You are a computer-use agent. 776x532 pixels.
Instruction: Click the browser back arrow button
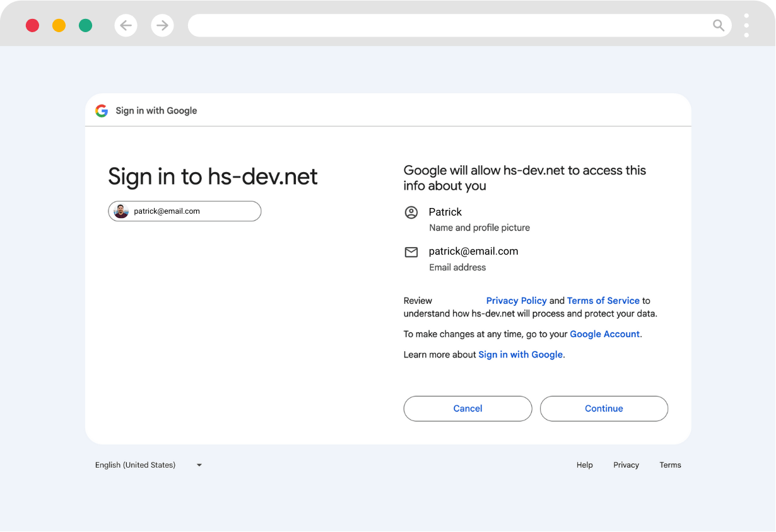pyautogui.click(x=126, y=25)
